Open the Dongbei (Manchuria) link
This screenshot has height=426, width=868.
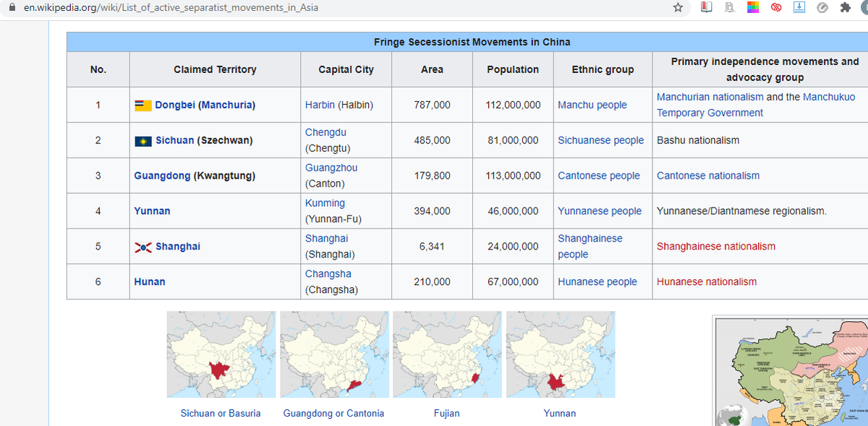point(205,105)
